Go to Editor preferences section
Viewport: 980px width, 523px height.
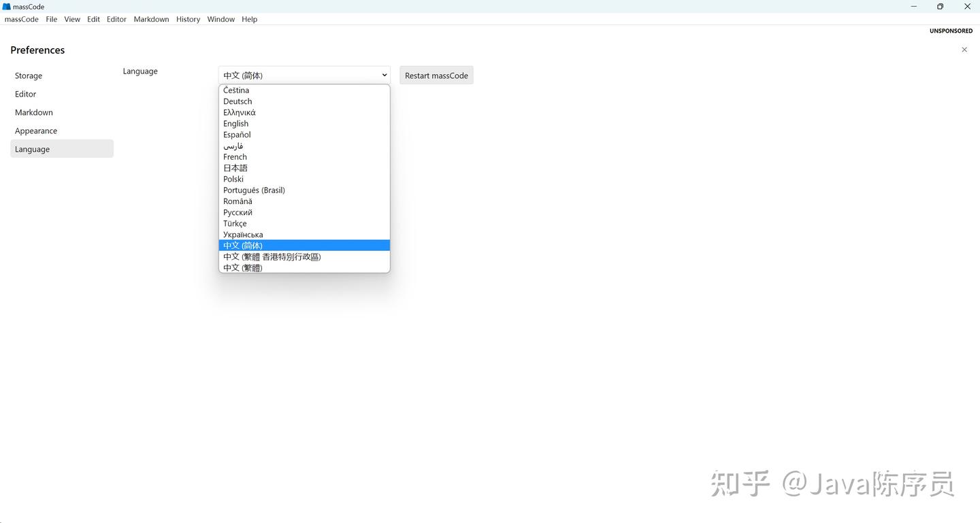coord(62,94)
